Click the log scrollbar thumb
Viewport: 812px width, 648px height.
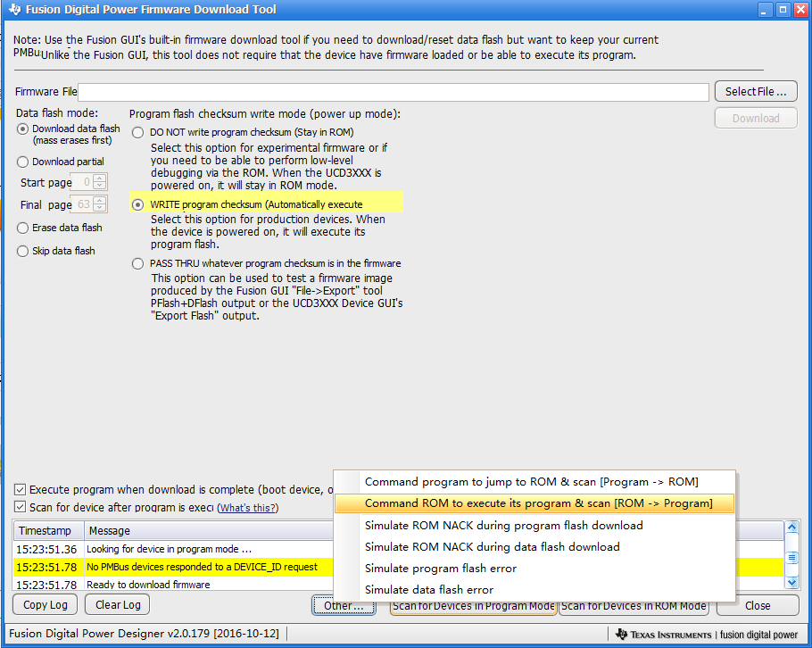pyautogui.click(x=791, y=557)
